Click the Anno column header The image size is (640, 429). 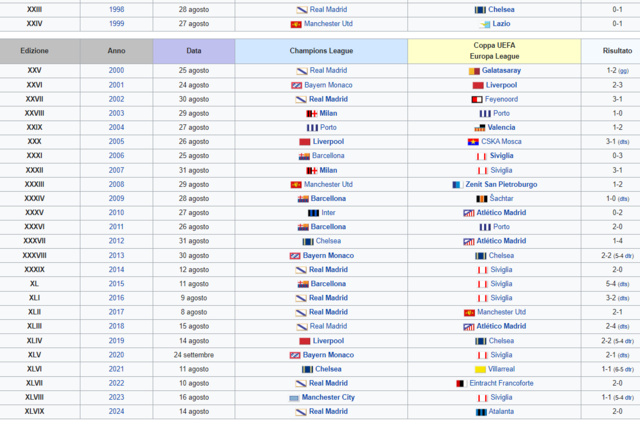pyautogui.click(x=116, y=51)
